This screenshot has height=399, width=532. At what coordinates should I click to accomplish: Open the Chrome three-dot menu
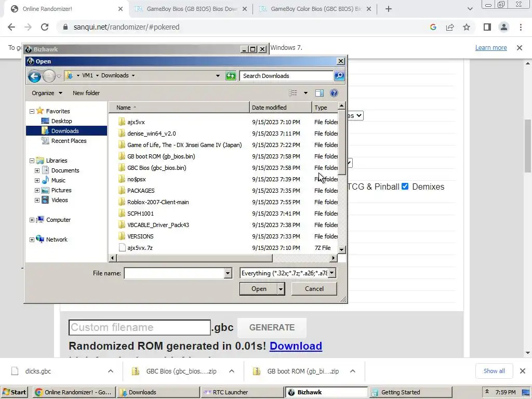click(521, 27)
